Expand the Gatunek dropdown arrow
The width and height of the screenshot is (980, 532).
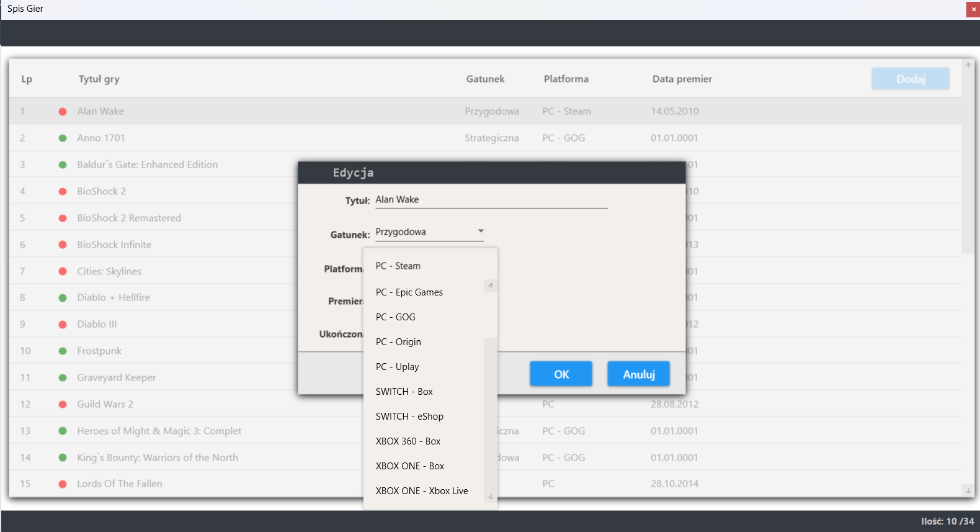pyautogui.click(x=481, y=232)
